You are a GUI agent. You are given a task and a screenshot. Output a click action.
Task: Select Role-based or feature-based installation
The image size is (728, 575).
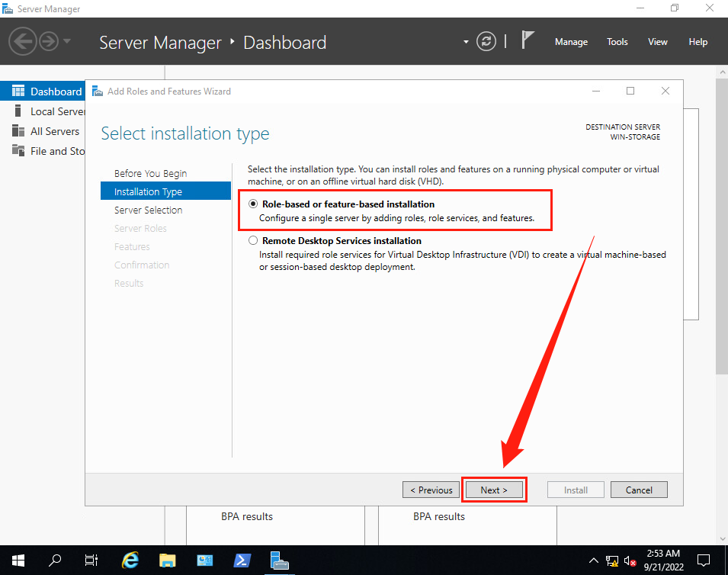[254, 204]
